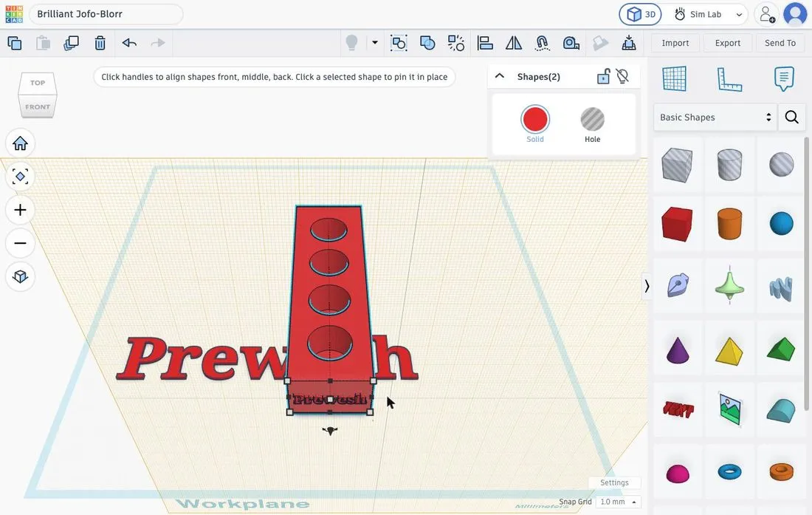Viewport: 812px width, 515px height.
Task: Search shapes with magnifier icon
Action: tap(792, 117)
